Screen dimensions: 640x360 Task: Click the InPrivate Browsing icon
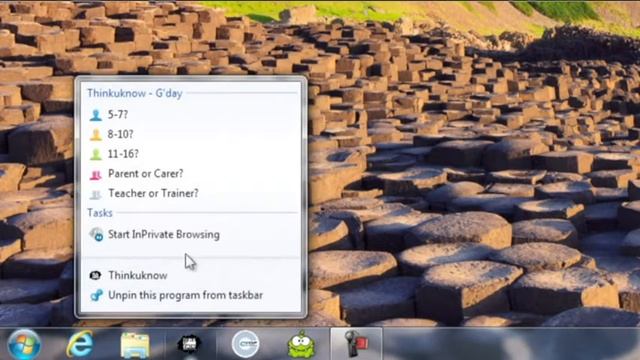[96, 235]
